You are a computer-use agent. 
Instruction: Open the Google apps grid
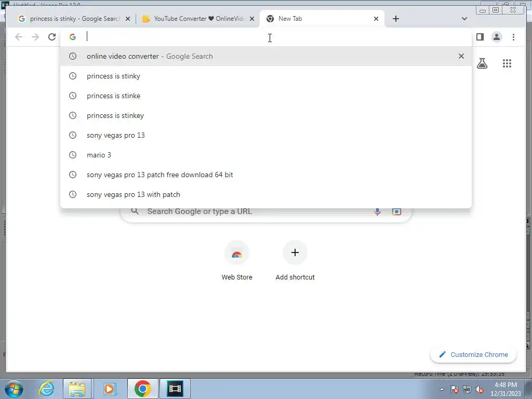tap(507, 63)
